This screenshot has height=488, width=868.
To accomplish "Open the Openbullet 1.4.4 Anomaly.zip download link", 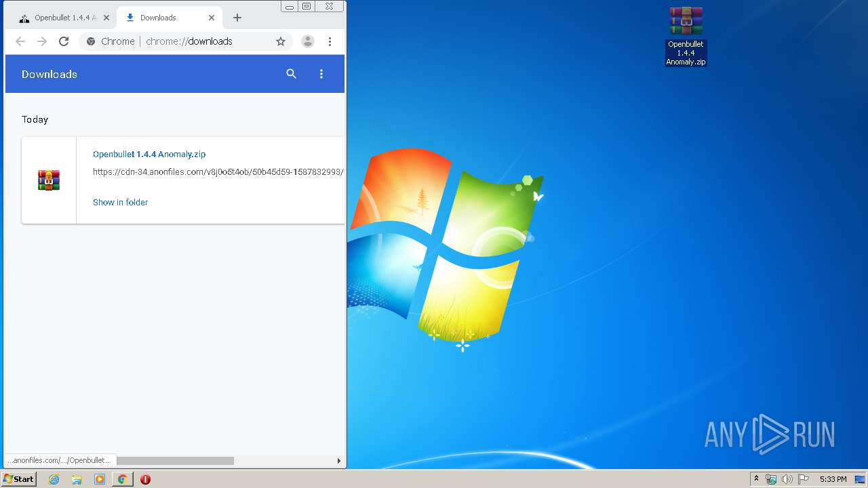I will (149, 155).
